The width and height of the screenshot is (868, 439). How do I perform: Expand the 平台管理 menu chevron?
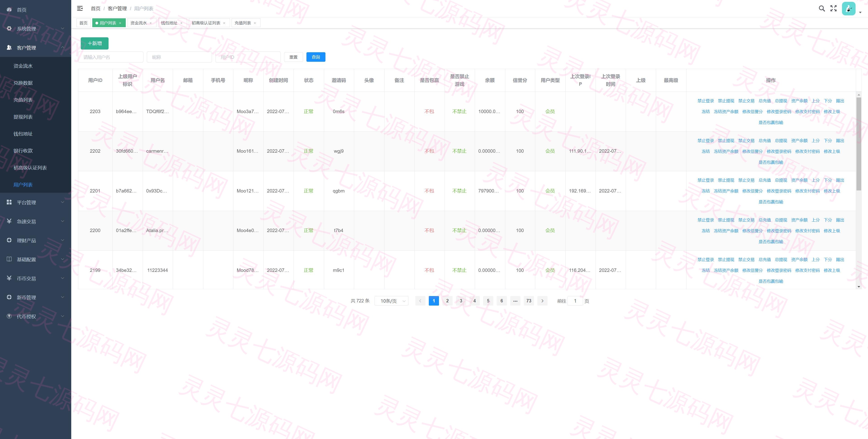tap(62, 202)
